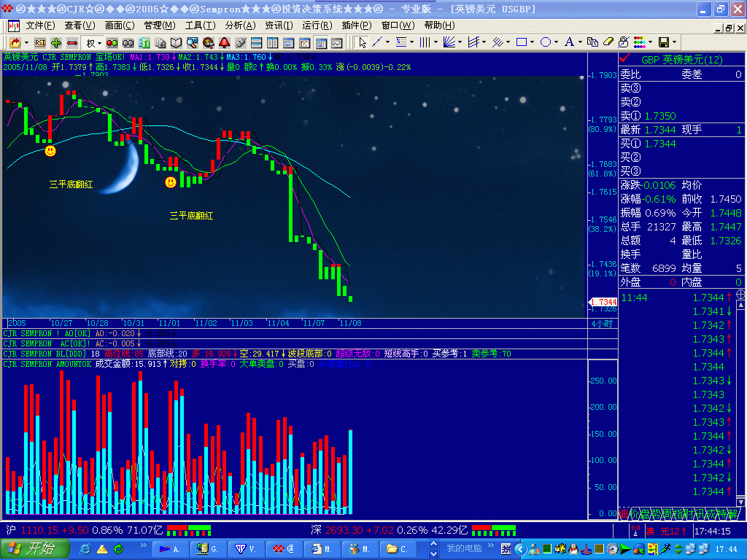Select the vertical parallel lines tool

coord(425,42)
